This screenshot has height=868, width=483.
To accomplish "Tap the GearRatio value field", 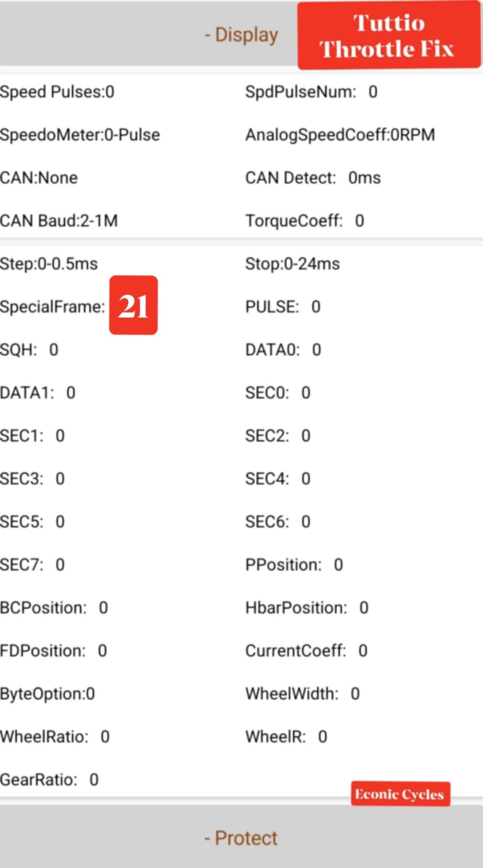I will pyautogui.click(x=94, y=779).
